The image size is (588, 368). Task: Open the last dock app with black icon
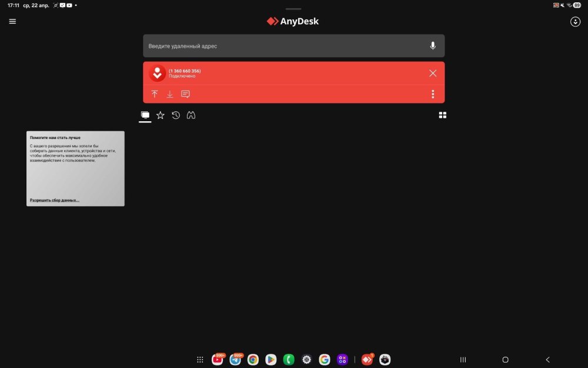385,360
